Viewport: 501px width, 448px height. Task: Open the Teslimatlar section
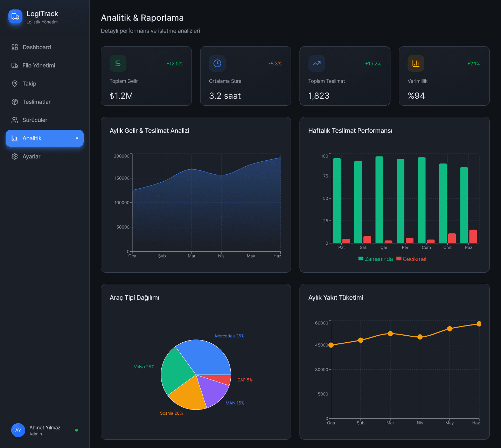(x=45, y=102)
